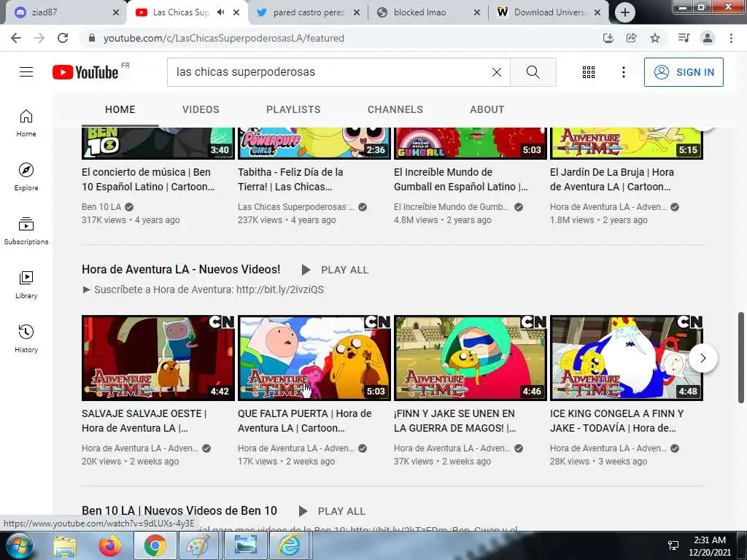Play all Ben 10 LA videos
The width and height of the screenshot is (747, 560).
[332, 511]
